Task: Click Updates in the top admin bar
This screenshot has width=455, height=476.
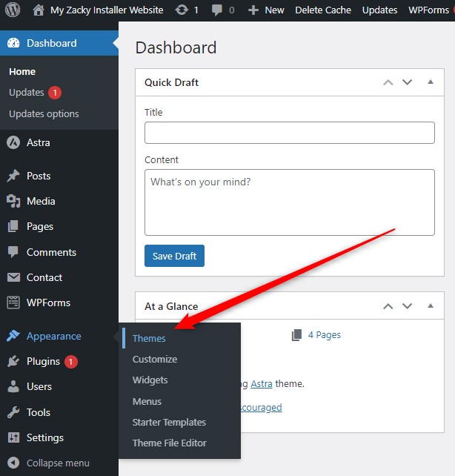Action: pos(379,10)
